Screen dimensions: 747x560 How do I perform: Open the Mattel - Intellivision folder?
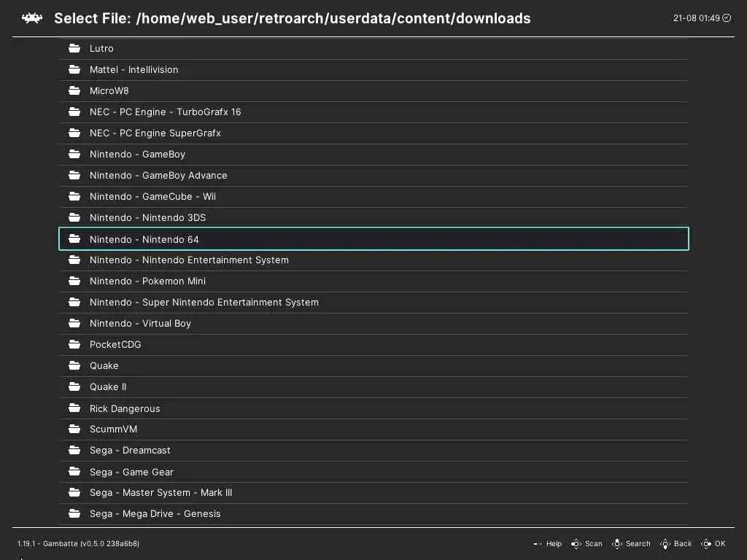click(x=373, y=70)
